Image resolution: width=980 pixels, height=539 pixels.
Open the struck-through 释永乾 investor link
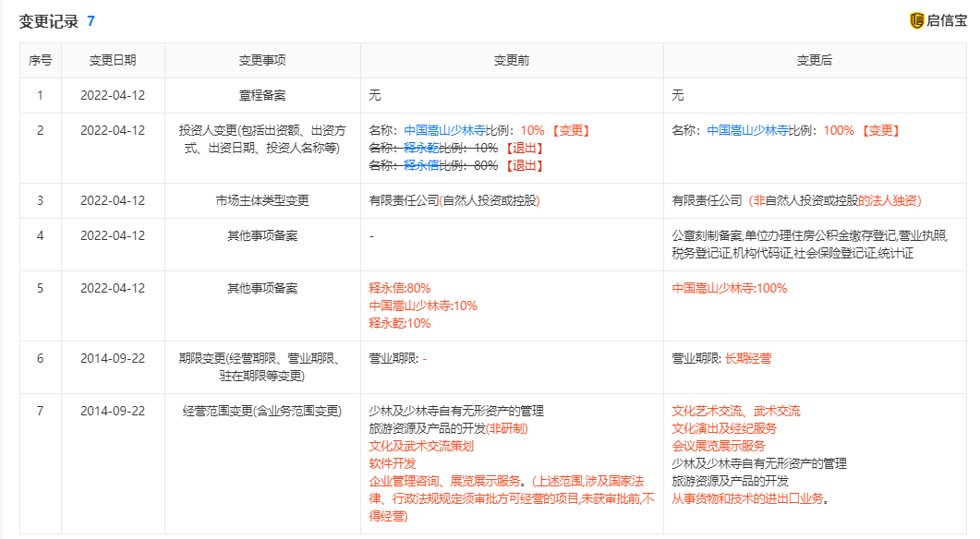[422, 148]
